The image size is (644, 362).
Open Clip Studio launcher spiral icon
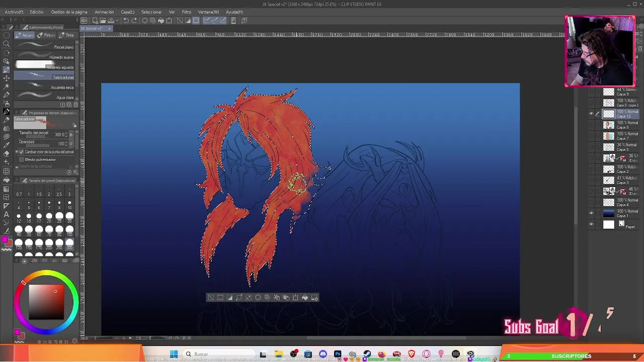point(84,21)
